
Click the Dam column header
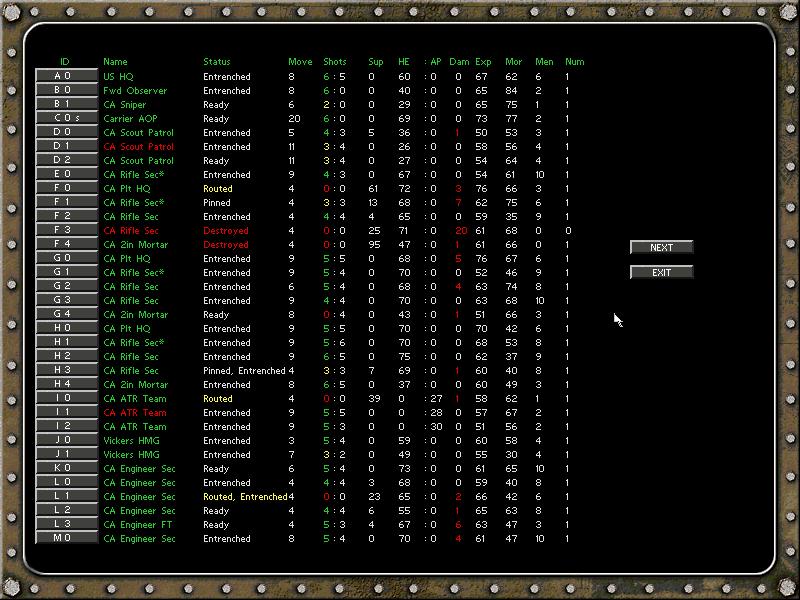459,62
